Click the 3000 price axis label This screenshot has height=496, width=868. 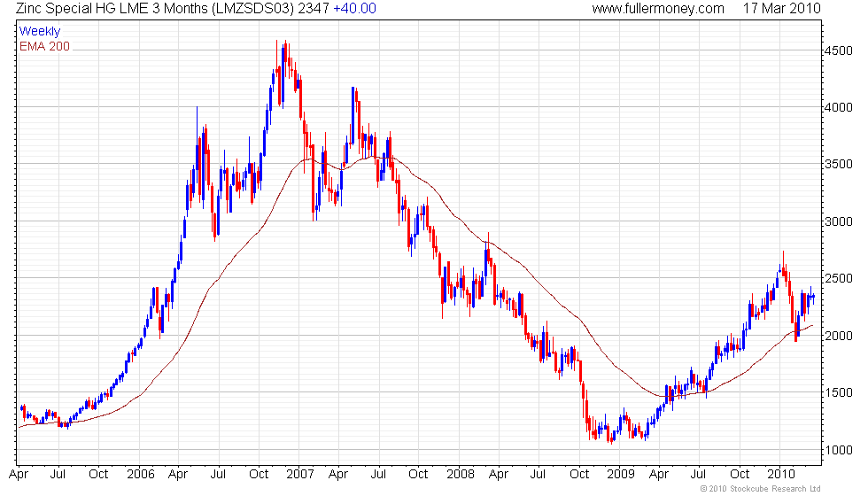[838, 221]
